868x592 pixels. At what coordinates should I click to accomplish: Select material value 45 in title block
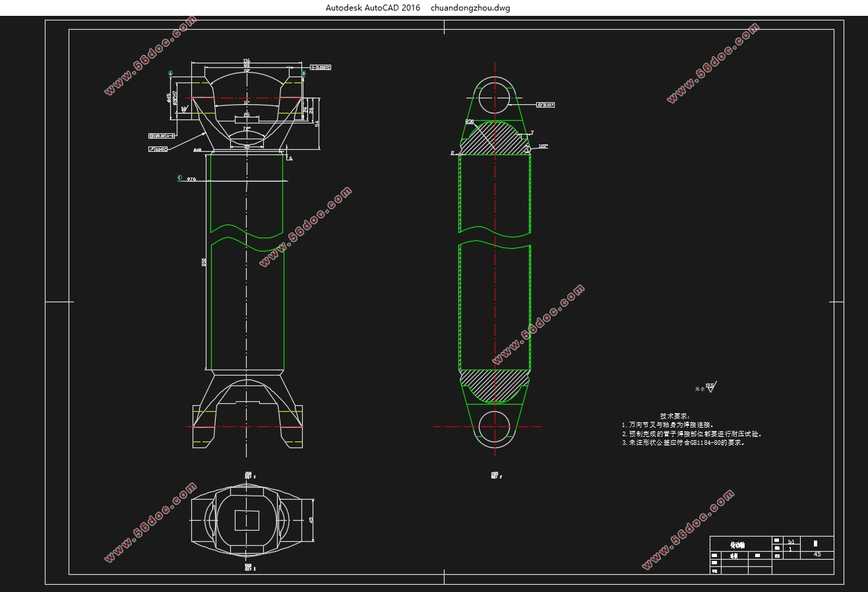pos(817,554)
